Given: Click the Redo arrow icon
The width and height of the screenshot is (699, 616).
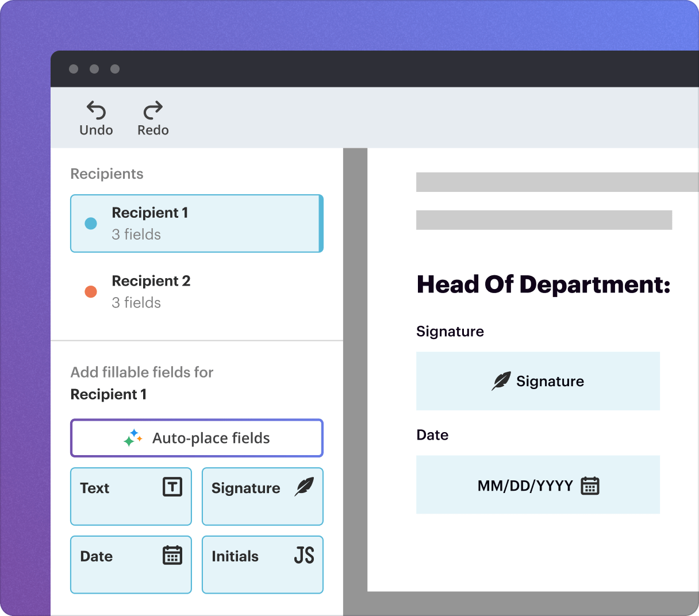Looking at the screenshot, I should (x=152, y=110).
